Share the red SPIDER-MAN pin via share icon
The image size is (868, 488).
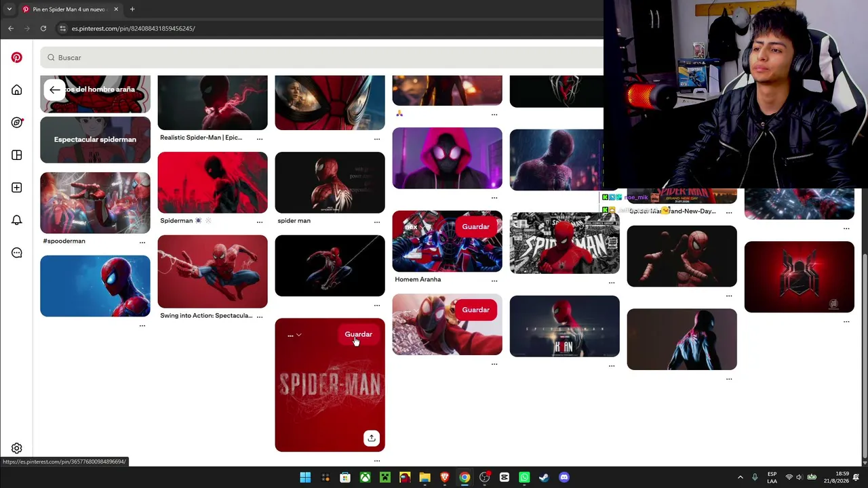click(371, 438)
